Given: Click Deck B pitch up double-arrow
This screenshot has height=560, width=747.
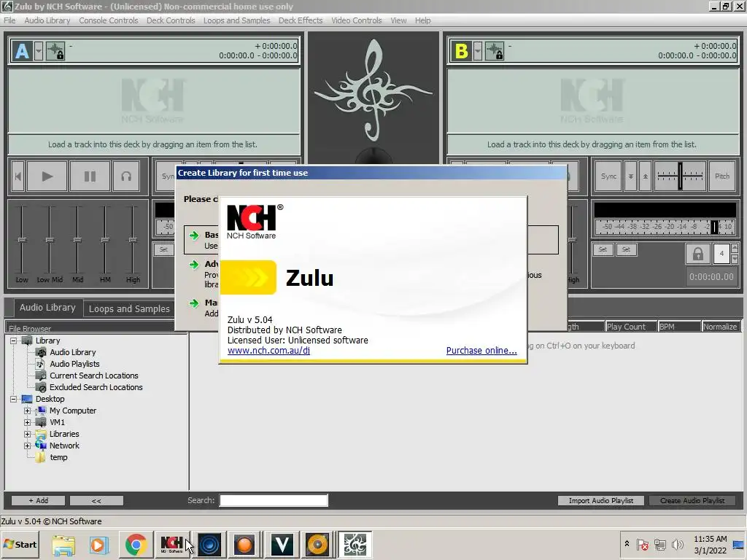Looking at the screenshot, I should point(645,176).
